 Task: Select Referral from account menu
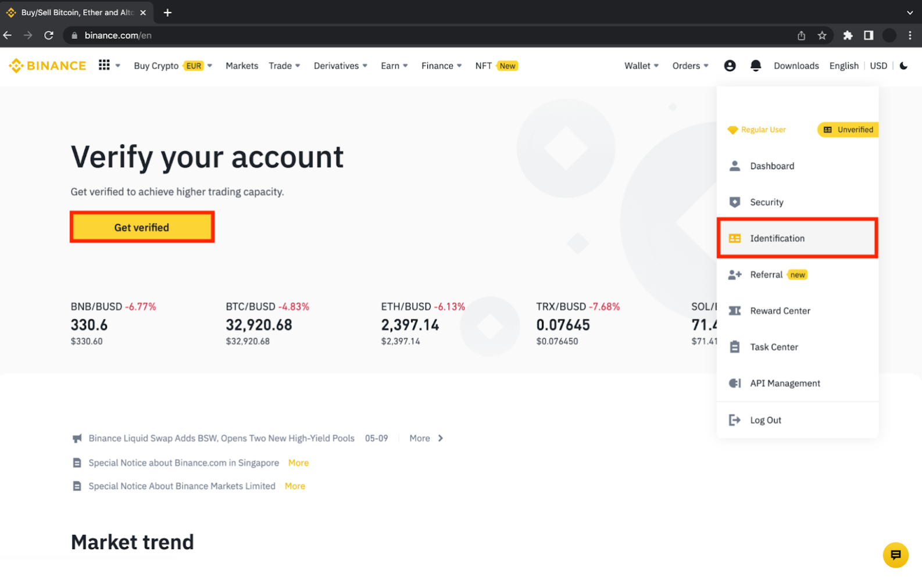[798, 275]
